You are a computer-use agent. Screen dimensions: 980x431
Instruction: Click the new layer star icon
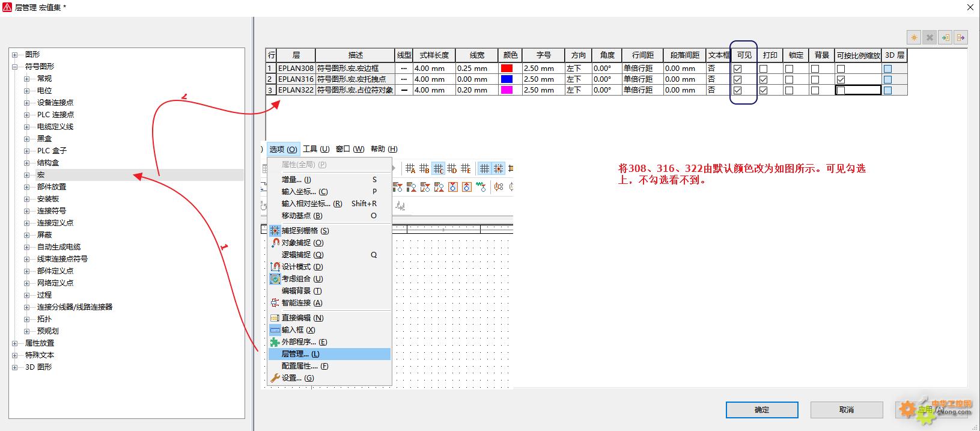coord(914,37)
